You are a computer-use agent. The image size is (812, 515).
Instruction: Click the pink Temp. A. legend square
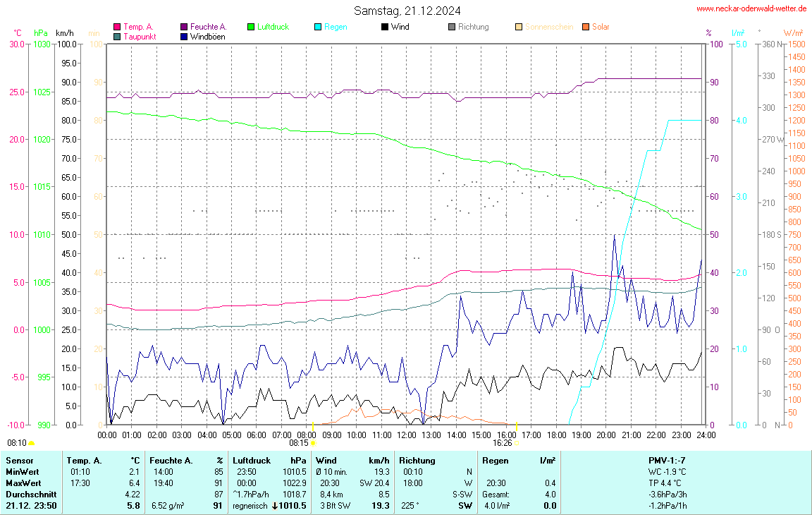coord(117,27)
